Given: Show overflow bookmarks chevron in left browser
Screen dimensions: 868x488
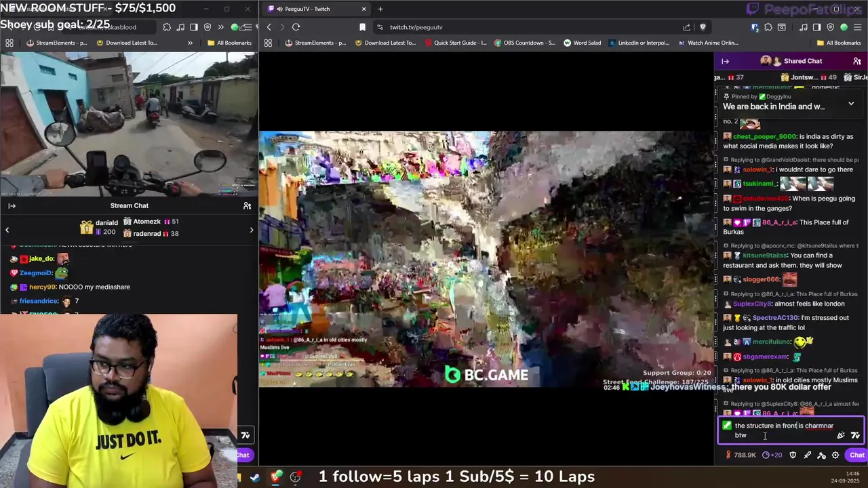Looking at the screenshot, I should pyautogui.click(x=190, y=43).
